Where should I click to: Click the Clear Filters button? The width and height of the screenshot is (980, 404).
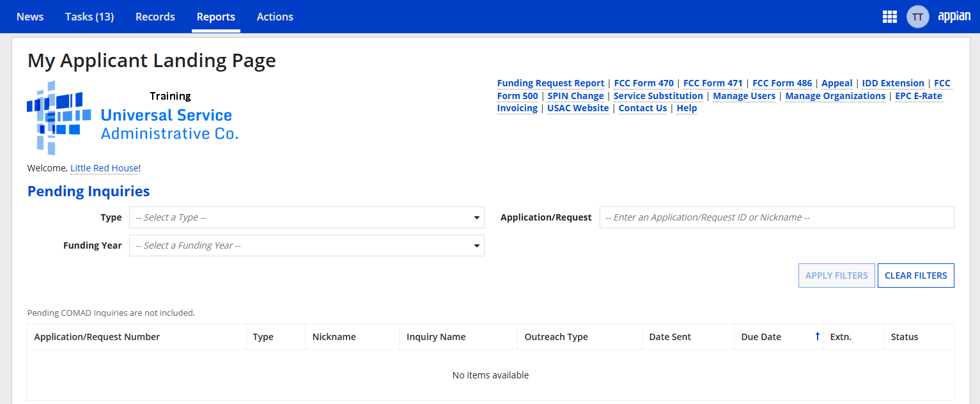point(916,276)
